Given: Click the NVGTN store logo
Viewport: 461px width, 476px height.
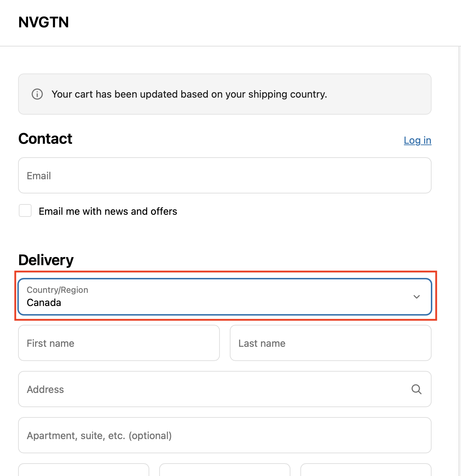Looking at the screenshot, I should (x=44, y=22).
